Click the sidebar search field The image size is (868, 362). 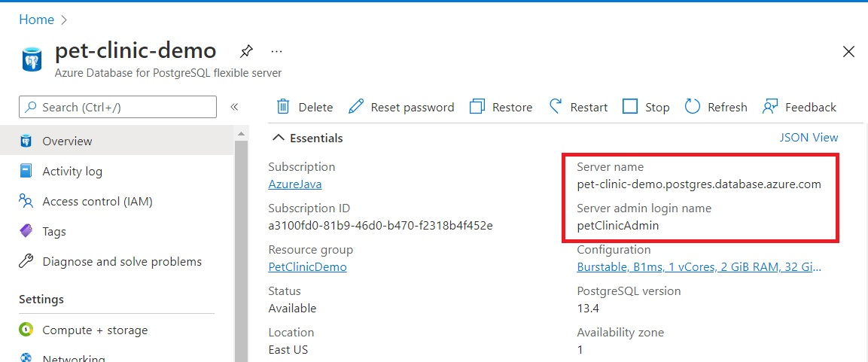tap(117, 107)
